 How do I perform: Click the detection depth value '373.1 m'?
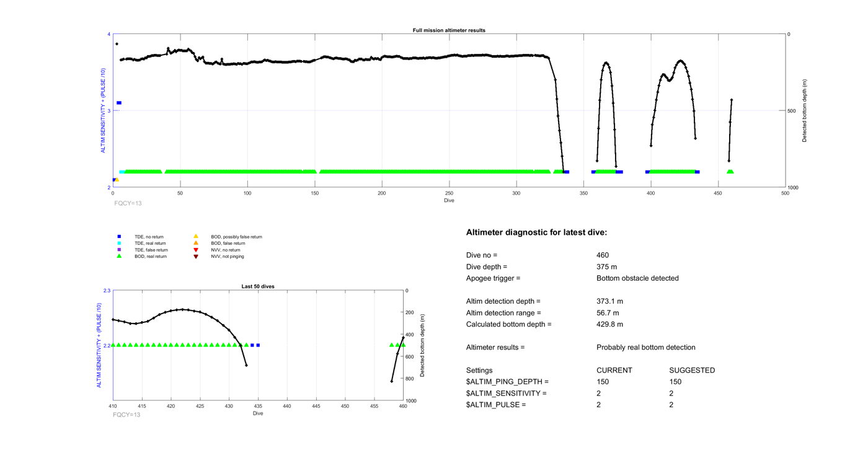point(609,301)
